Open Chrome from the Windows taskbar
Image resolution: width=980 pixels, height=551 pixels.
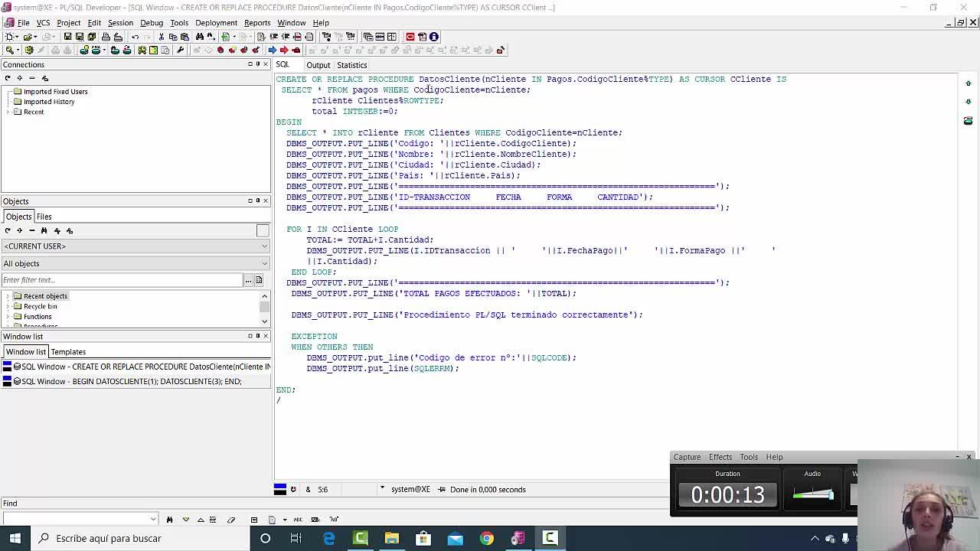486,539
